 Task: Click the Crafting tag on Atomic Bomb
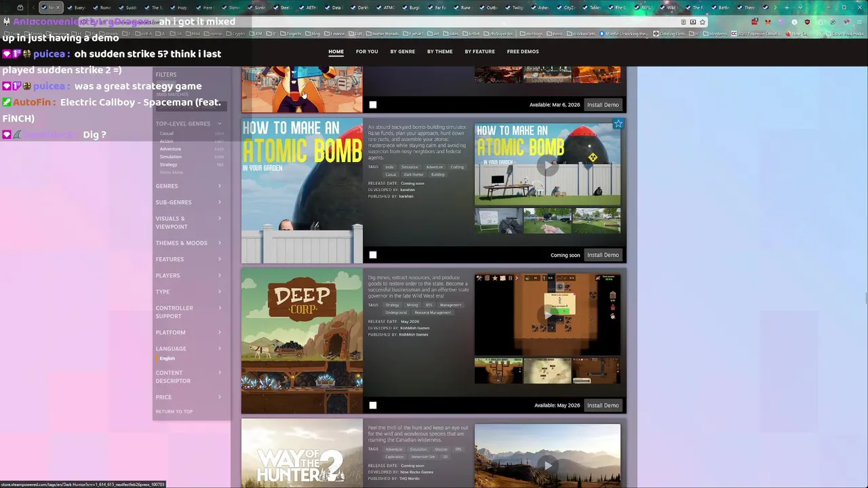tap(457, 167)
